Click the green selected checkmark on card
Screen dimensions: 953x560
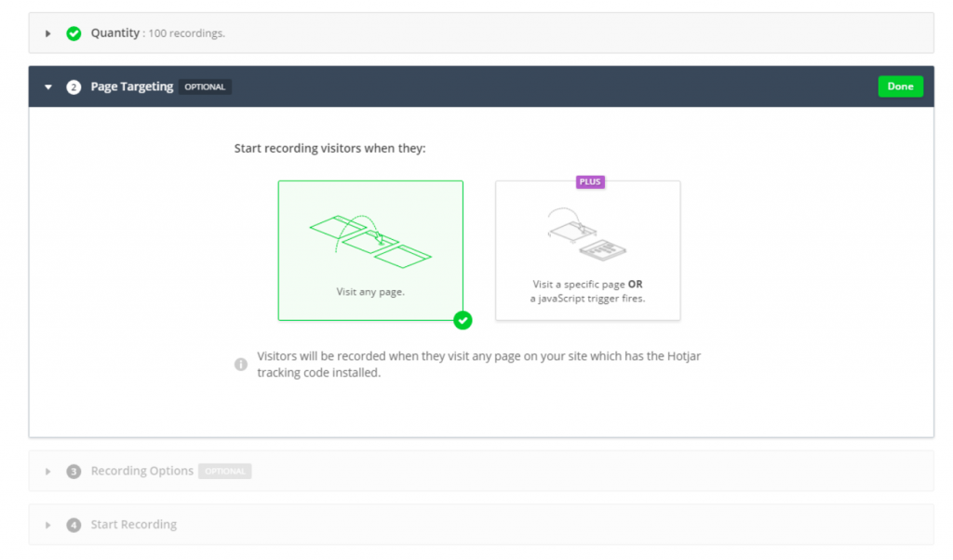(463, 320)
